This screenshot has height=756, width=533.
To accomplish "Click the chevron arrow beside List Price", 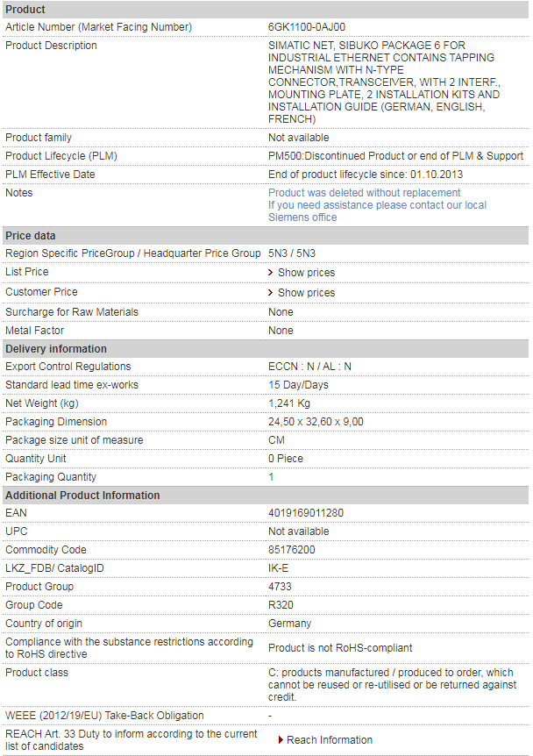I will point(271,273).
